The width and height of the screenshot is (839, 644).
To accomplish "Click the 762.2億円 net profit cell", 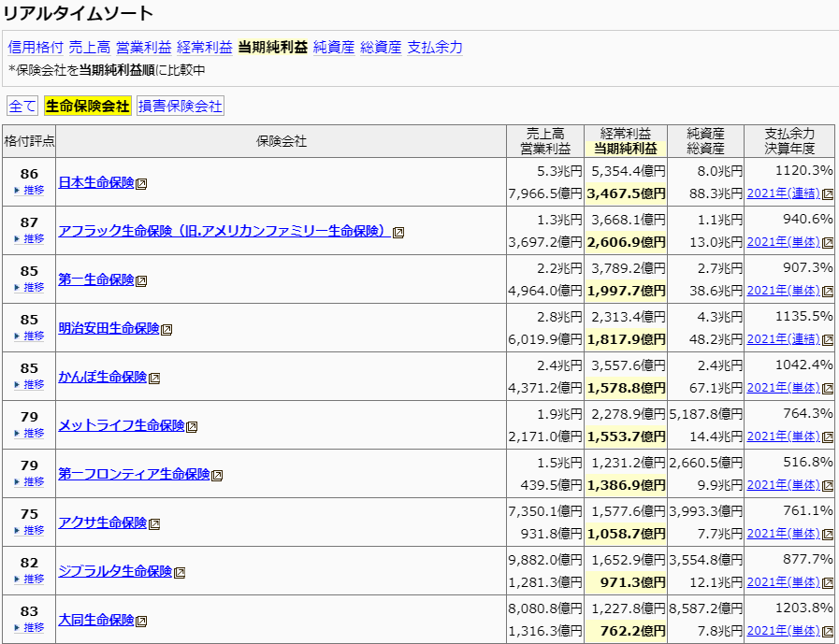I will 626,631.
